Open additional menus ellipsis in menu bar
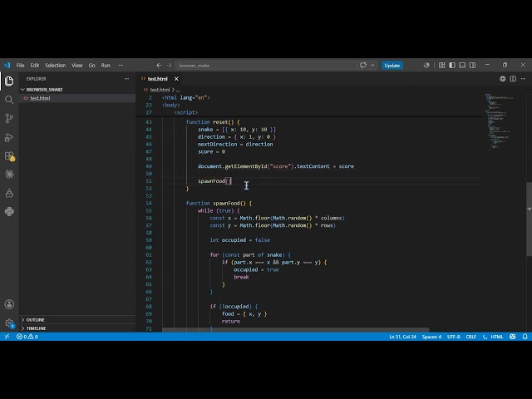 coord(121,65)
